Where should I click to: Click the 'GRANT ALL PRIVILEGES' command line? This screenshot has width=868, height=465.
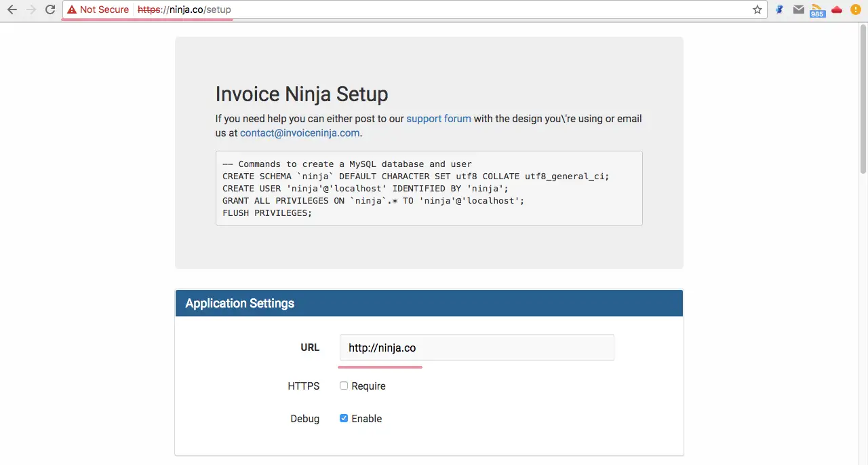(x=373, y=200)
